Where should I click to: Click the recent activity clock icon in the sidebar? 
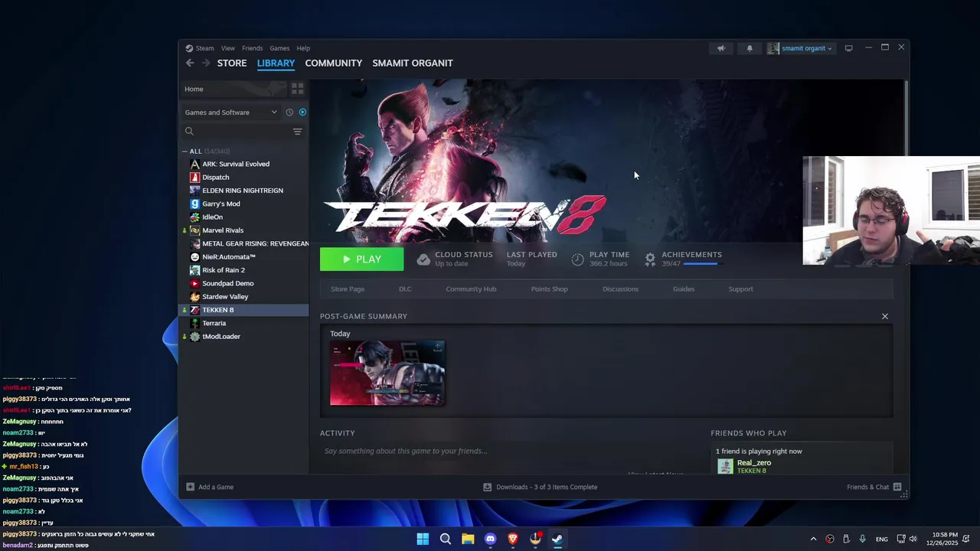289,112
